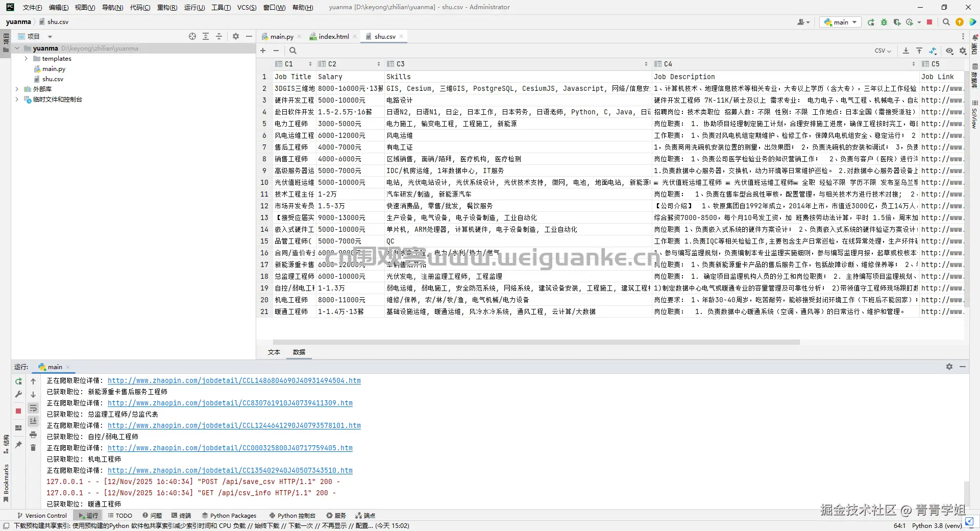Toggle CSV preview with the eye icon

coord(950,51)
